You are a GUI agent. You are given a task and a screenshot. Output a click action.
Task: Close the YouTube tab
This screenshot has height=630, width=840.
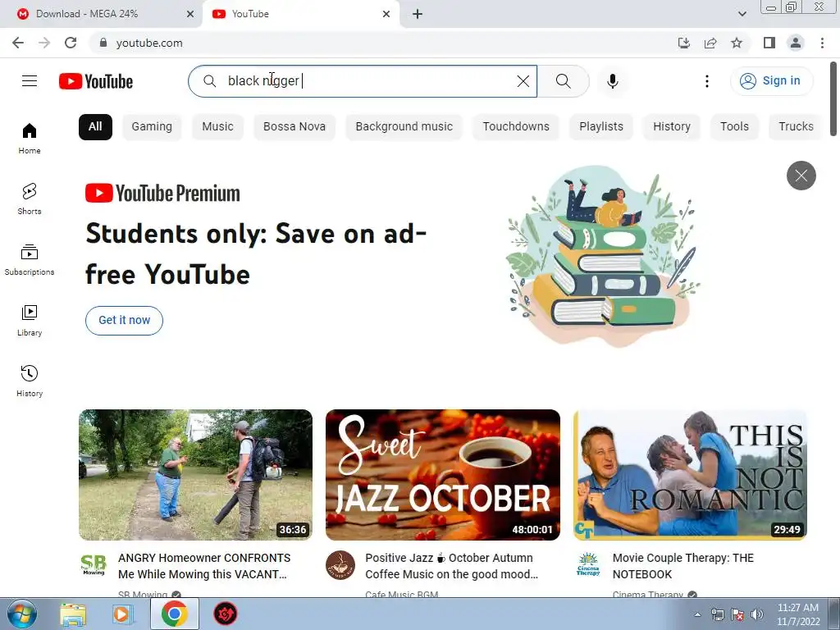[x=386, y=14]
